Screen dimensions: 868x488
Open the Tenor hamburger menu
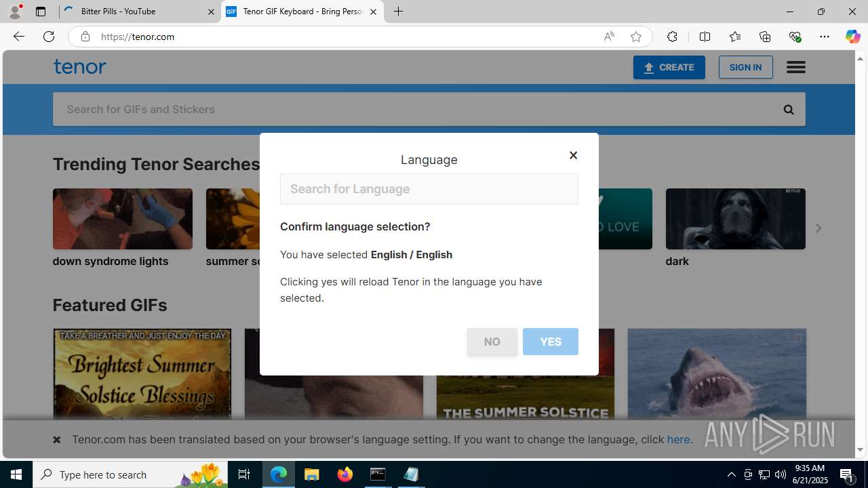(x=795, y=67)
